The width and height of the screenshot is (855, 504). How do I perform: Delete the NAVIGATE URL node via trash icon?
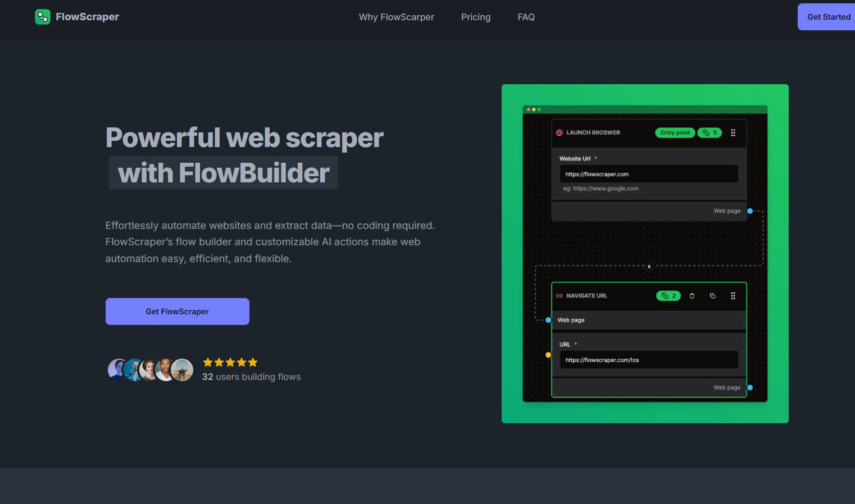click(x=692, y=296)
